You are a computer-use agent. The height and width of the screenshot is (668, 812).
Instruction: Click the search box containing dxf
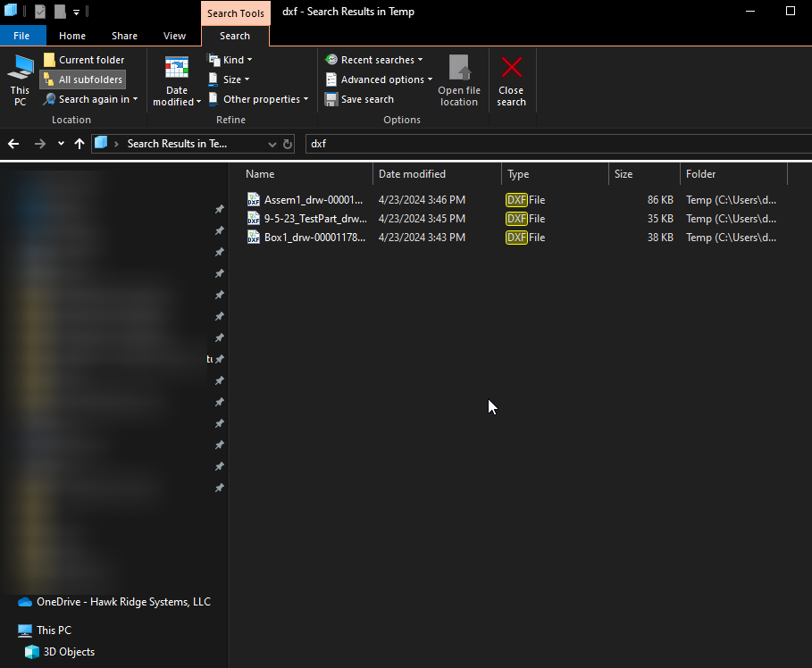[x=554, y=144]
